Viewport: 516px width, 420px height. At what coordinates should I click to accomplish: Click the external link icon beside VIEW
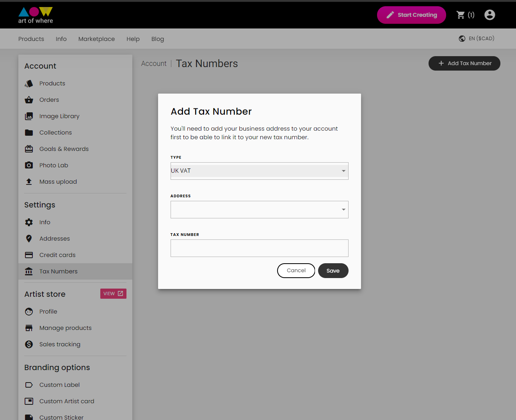coord(120,294)
